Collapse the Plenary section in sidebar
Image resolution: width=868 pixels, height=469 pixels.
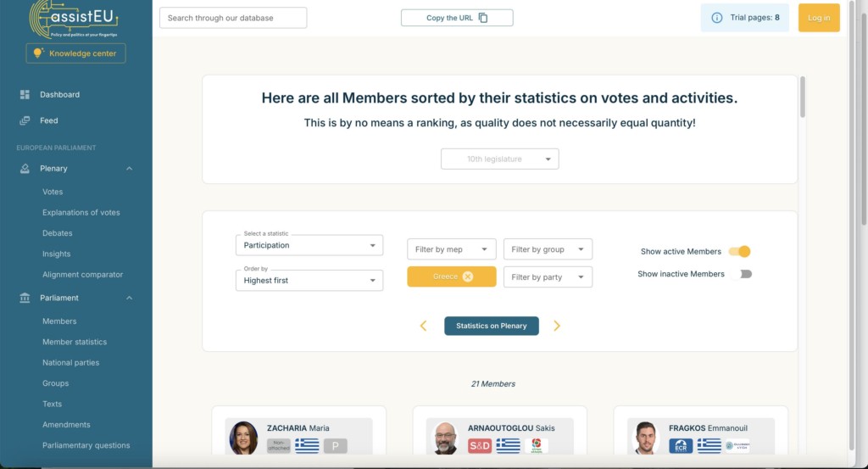point(130,169)
